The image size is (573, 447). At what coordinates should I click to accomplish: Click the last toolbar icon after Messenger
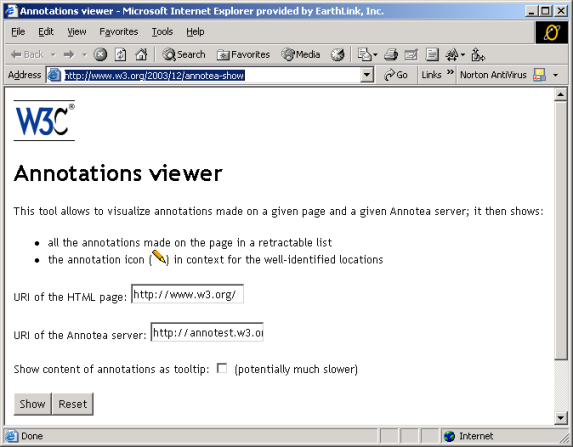click(478, 55)
